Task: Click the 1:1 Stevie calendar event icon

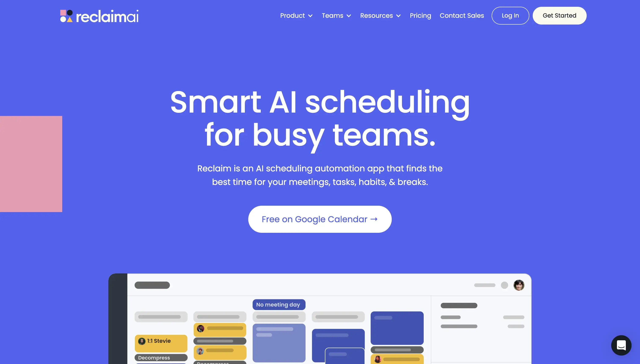Action: click(x=142, y=341)
